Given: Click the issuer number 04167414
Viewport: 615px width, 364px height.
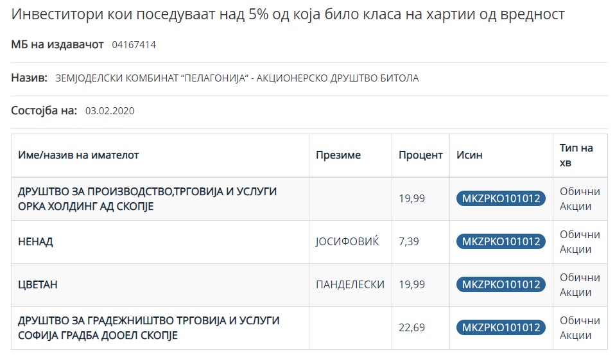Looking at the screenshot, I should tap(134, 45).
